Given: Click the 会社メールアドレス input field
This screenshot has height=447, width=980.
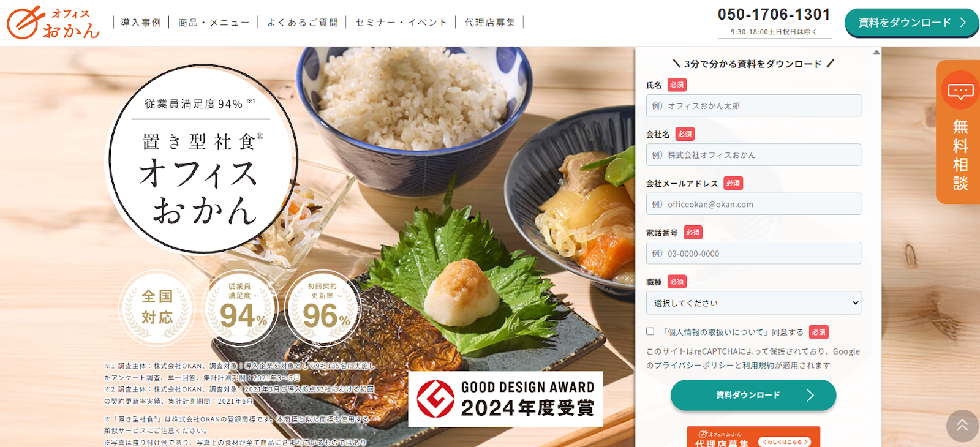Looking at the screenshot, I should click(753, 204).
